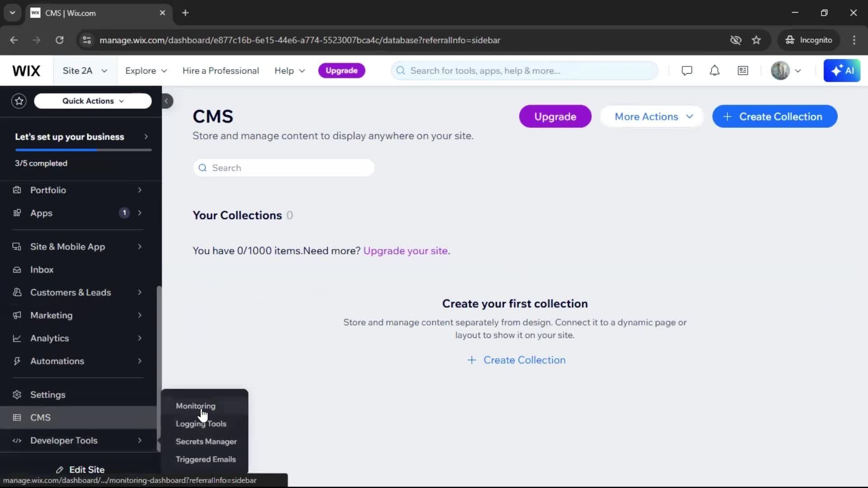
Task: Click the top-right Create Collection button
Action: 774,117
